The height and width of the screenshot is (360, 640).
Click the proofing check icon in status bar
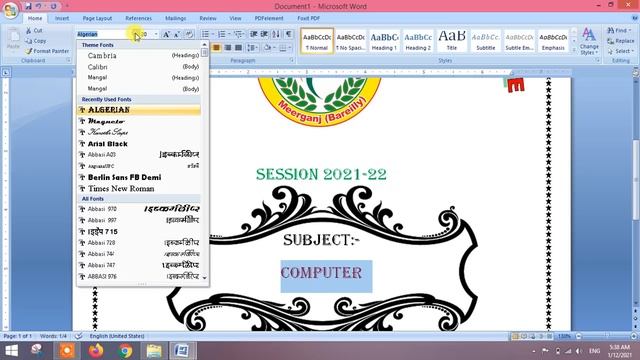click(78, 336)
